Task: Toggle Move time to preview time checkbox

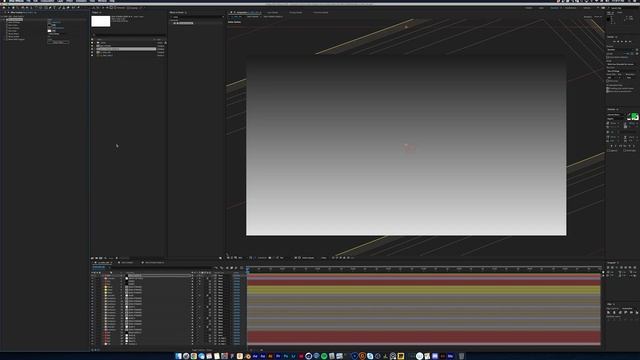Action: (x=608, y=91)
